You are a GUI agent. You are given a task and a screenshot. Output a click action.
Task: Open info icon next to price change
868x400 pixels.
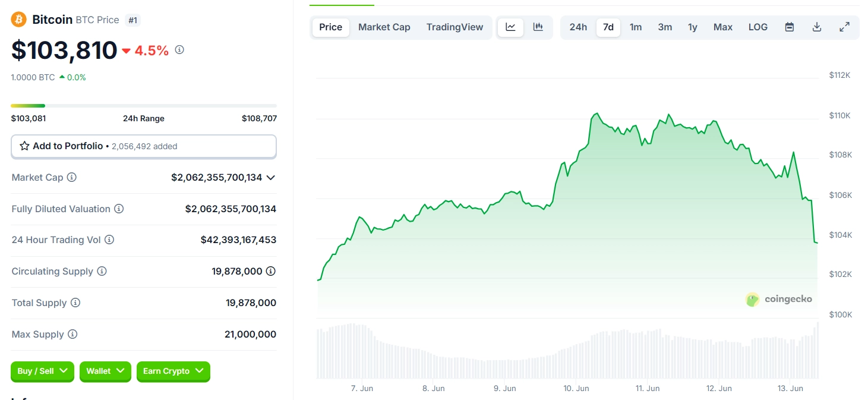point(179,50)
